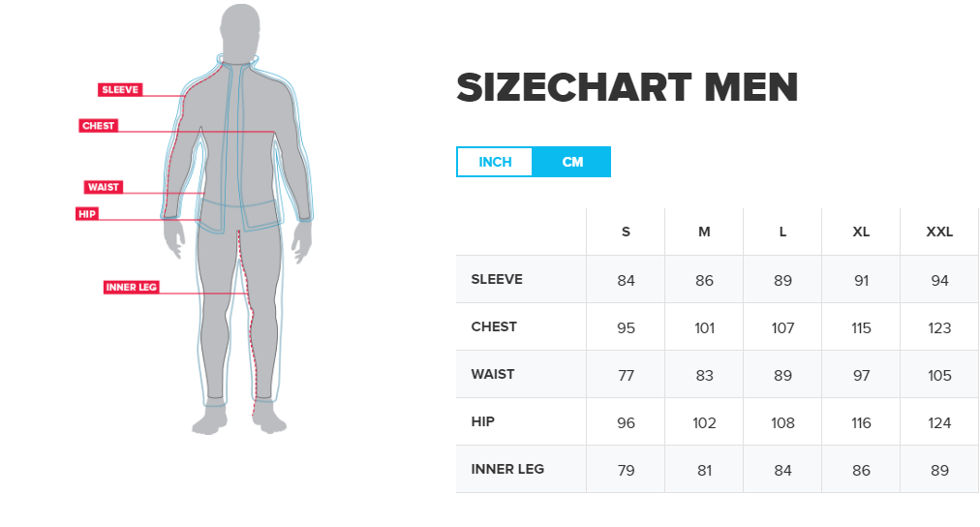Screen dimensions: 980x527
Task: Select the L size column header
Action: click(x=782, y=232)
